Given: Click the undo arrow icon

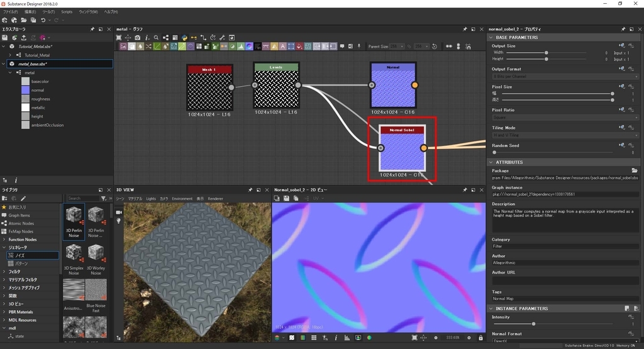Looking at the screenshot, I should coord(43,20).
